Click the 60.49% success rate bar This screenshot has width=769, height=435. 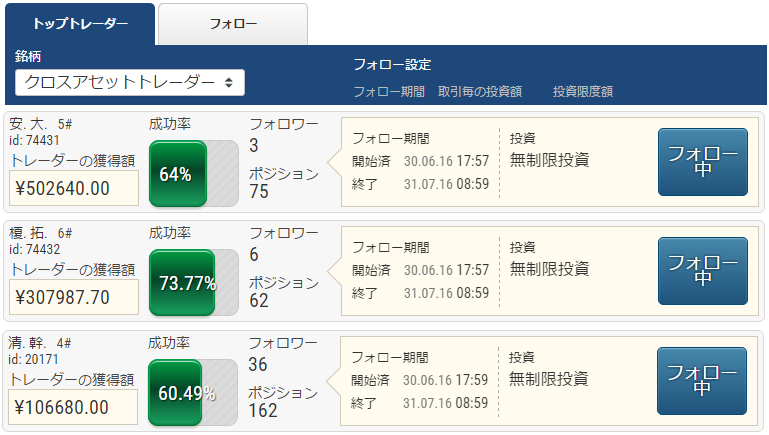point(193,392)
